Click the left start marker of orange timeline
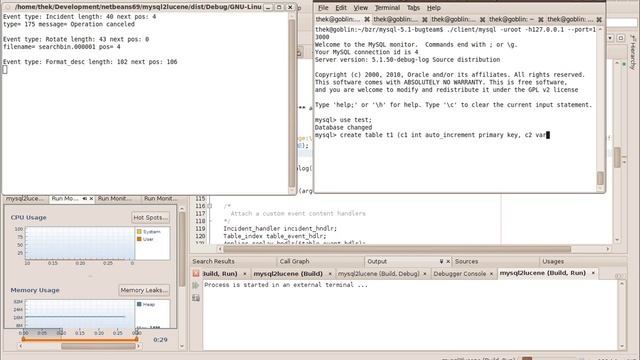 23,339
